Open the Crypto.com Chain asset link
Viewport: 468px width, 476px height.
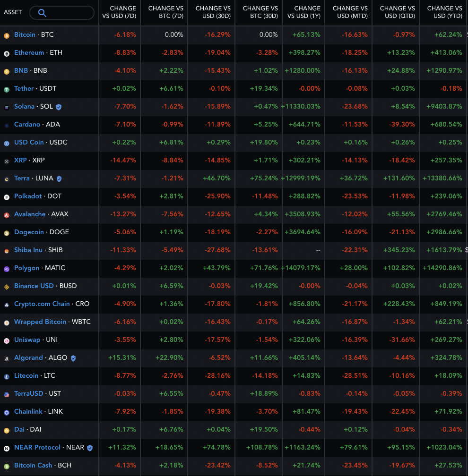42,304
